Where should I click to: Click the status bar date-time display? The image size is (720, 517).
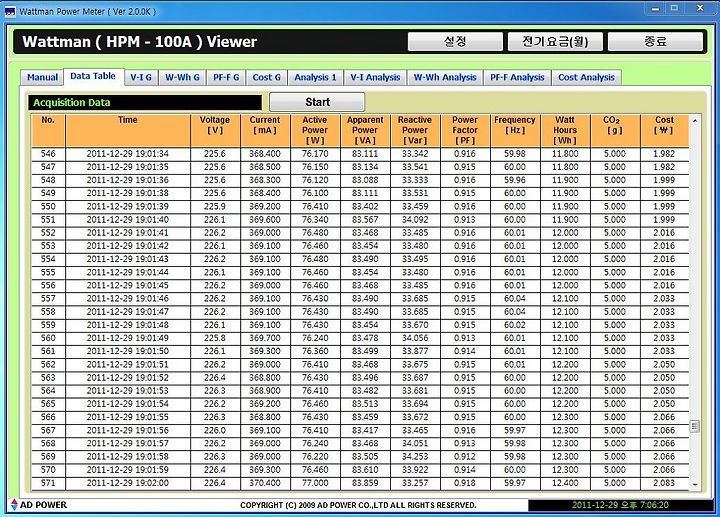[x=620, y=505]
